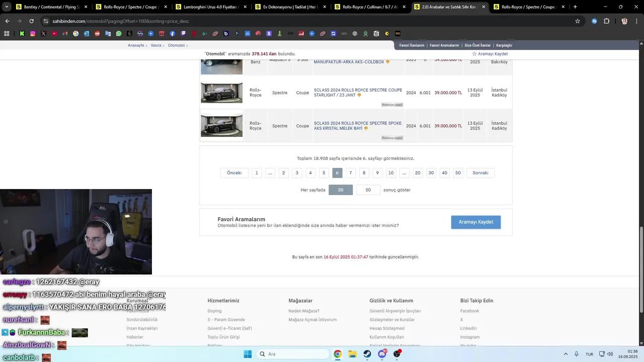The height and width of the screenshot is (362, 644).
Task: Go back to previous page
Action: point(7,21)
